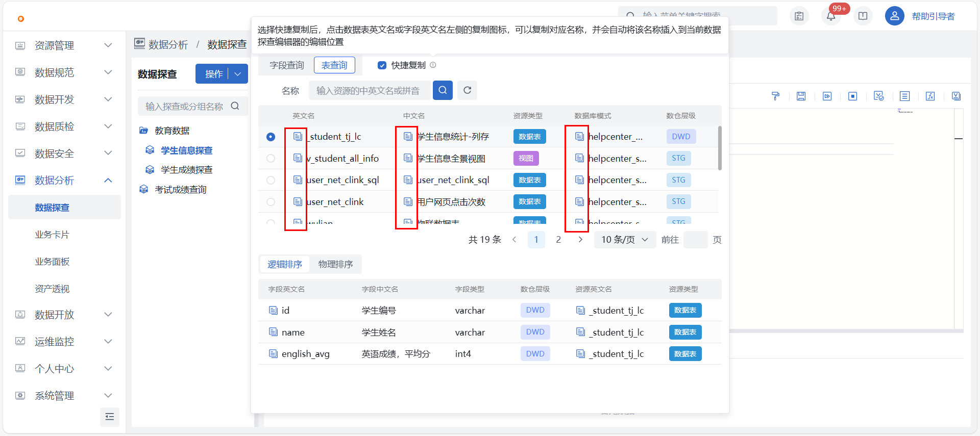
Task: Click 数据分析 breadcrumb link
Action: click(x=168, y=45)
